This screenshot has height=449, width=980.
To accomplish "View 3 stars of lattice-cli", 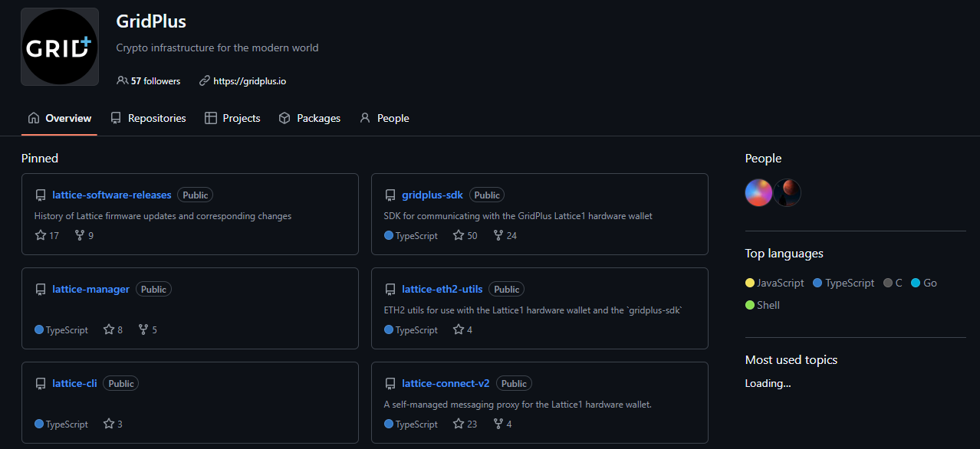I will (x=113, y=424).
